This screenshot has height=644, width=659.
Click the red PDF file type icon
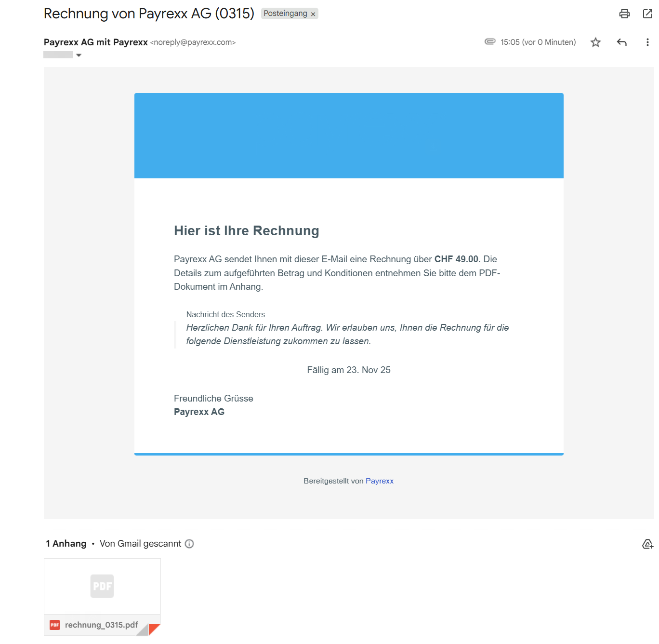pyautogui.click(x=55, y=625)
